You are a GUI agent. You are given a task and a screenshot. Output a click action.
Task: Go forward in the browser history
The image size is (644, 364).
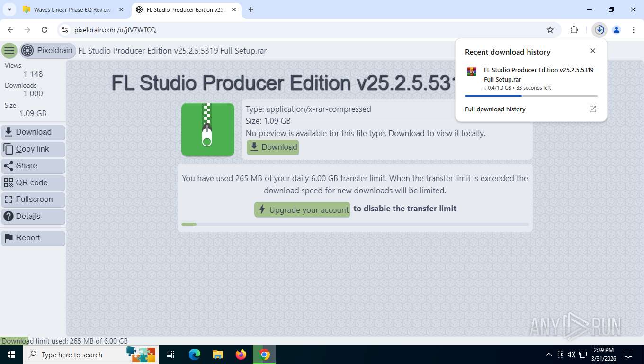click(27, 30)
